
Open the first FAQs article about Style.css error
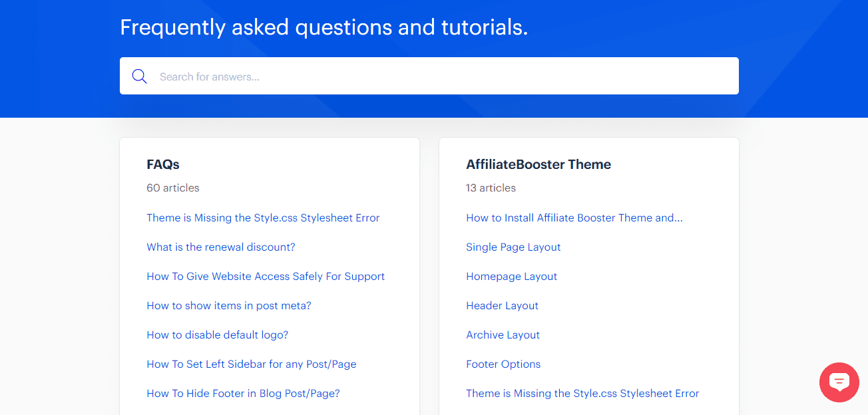pyautogui.click(x=263, y=218)
